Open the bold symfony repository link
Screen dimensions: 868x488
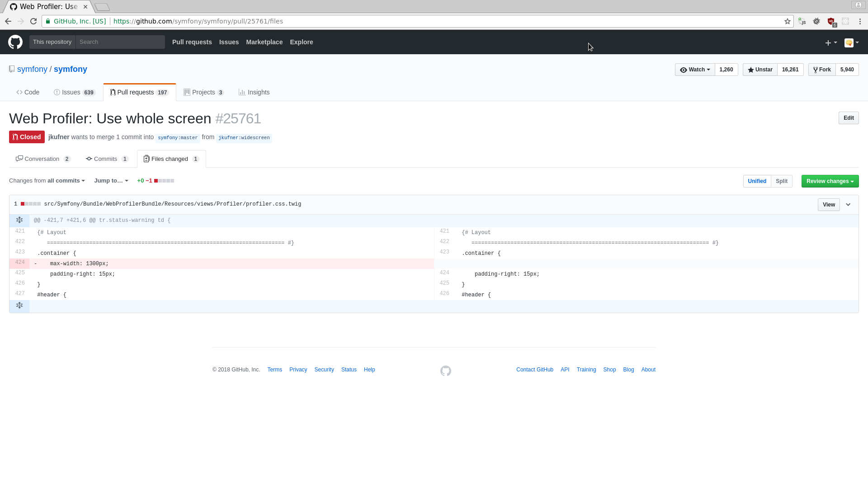(x=71, y=69)
